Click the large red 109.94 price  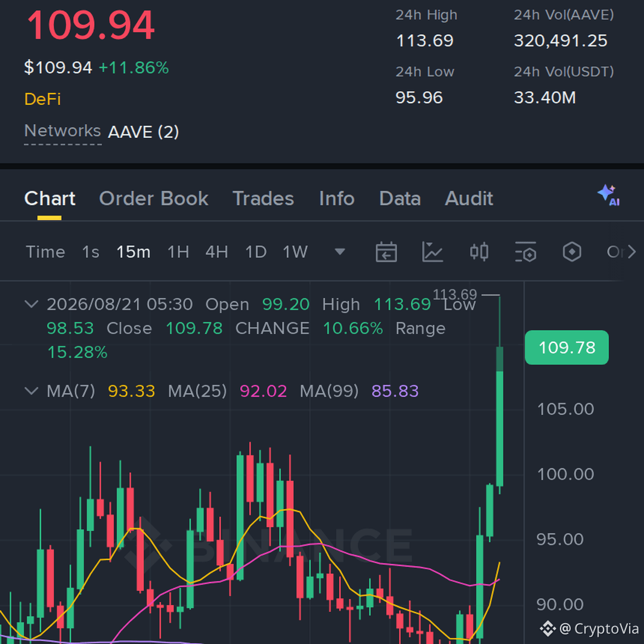coord(91,25)
